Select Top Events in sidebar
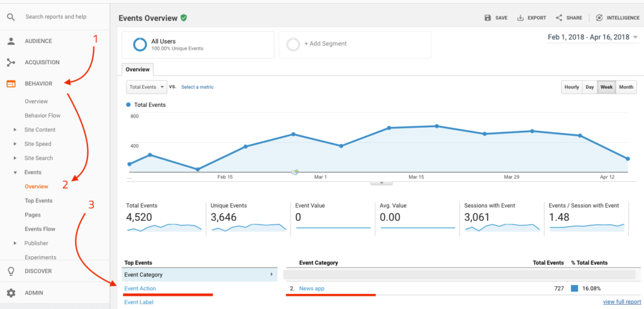The image size is (644, 309). [38, 201]
